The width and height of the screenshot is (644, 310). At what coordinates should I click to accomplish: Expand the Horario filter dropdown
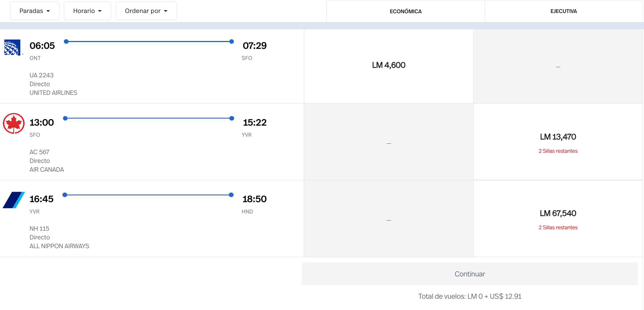pyautogui.click(x=87, y=11)
